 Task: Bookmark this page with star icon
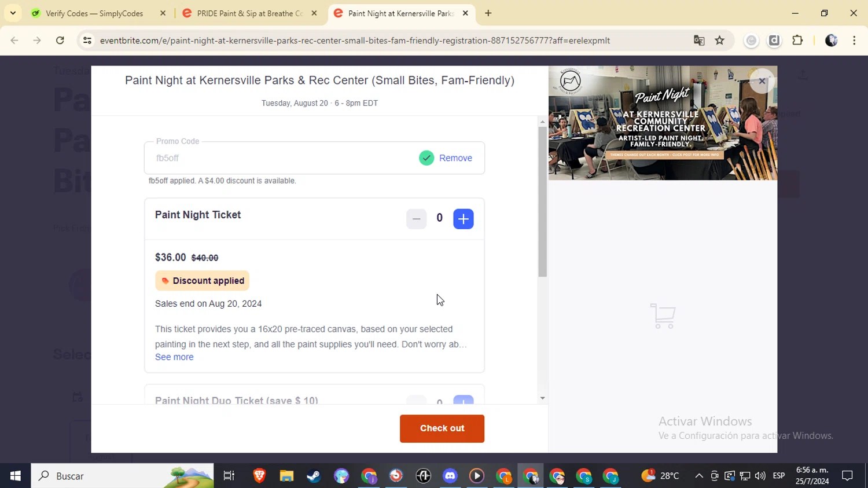coord(720,41)
